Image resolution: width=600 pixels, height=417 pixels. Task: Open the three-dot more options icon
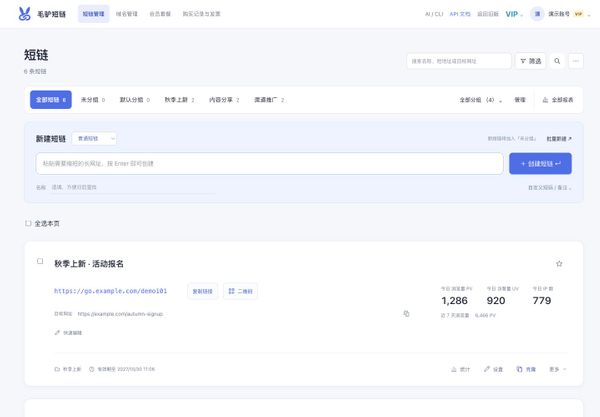coord(576,61)
